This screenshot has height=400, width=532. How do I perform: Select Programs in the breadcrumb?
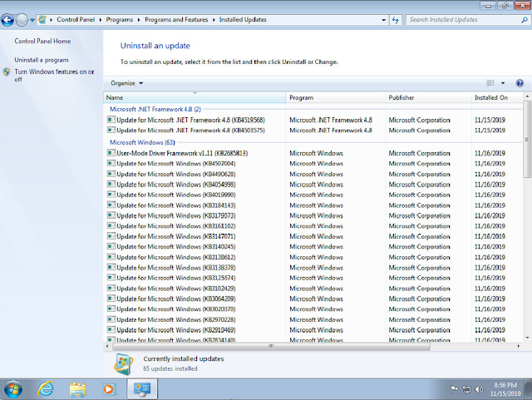[120, 20]
